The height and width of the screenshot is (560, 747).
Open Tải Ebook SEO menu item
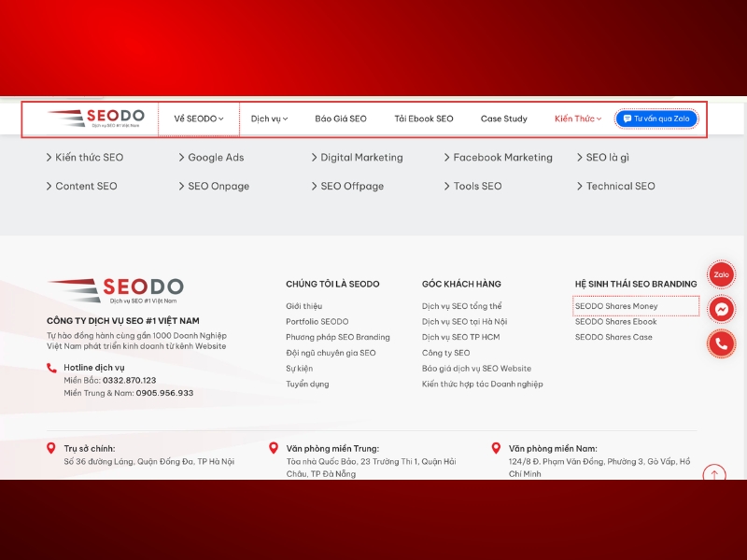coord(424,119)
